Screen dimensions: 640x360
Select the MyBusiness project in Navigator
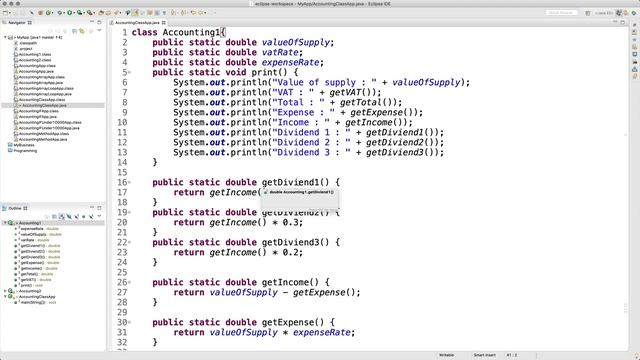tap(24, 145)
